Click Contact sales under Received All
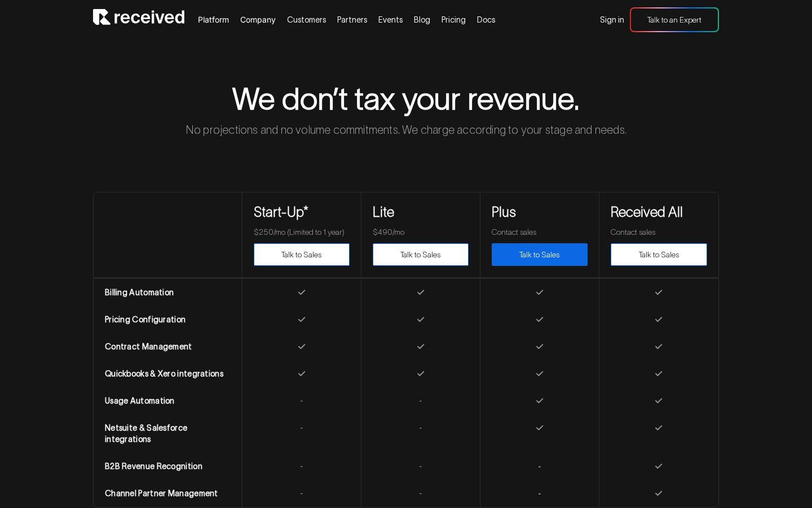The image size is (812, 508). 633,232
